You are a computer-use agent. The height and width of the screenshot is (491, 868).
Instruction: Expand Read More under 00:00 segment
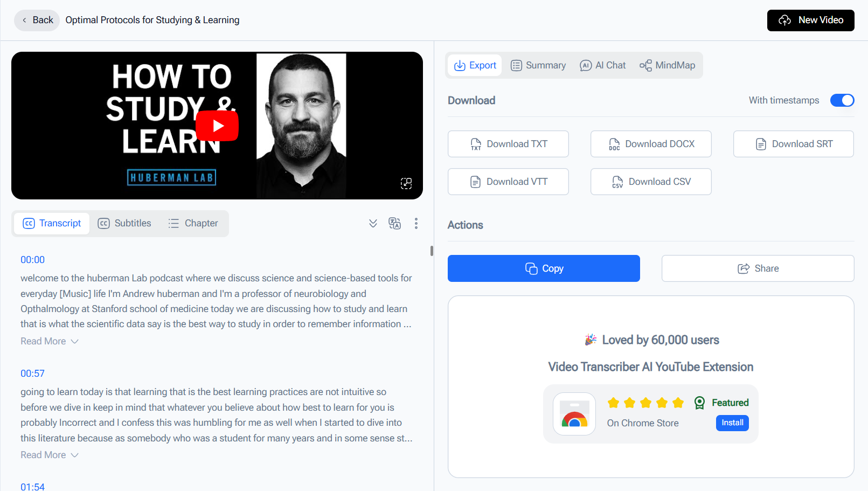(x=49, y=341)
